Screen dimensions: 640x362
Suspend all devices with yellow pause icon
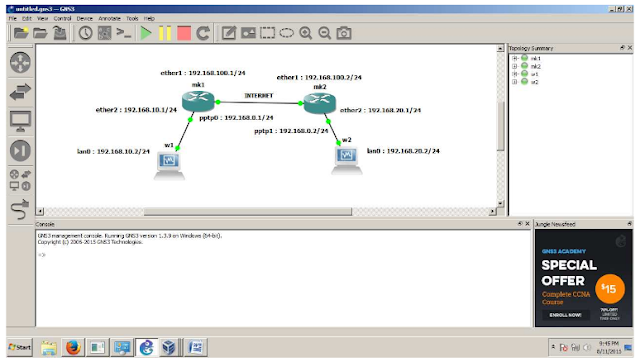coord(165,33)
